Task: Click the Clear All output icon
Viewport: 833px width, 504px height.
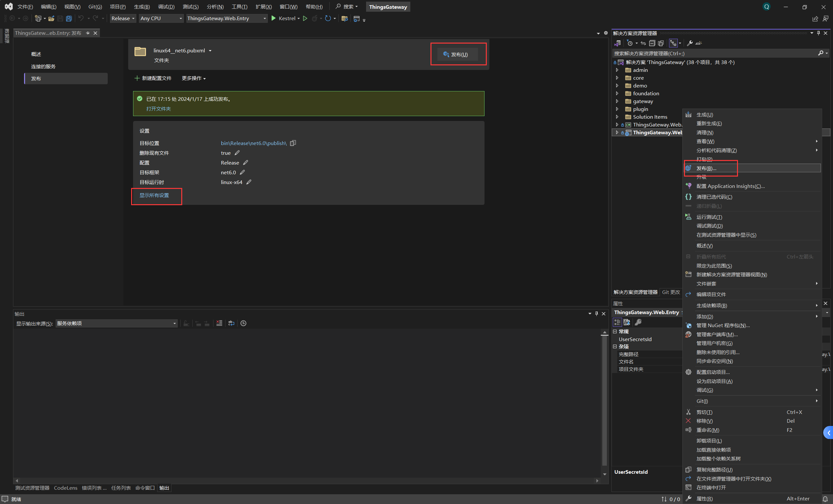Action: pos(219,323)
